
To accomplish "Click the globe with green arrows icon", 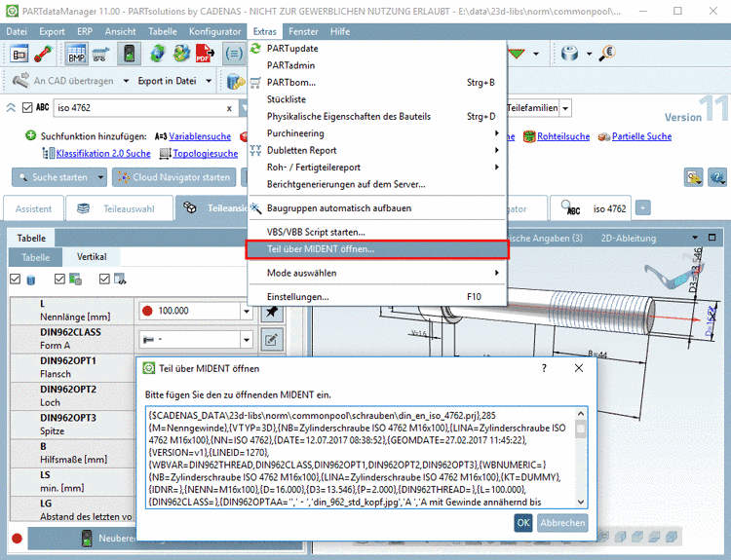I will click(x=158, y=54).
